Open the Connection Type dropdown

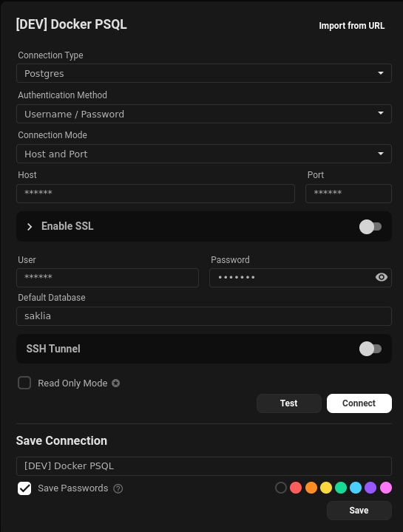pos(204,73)
